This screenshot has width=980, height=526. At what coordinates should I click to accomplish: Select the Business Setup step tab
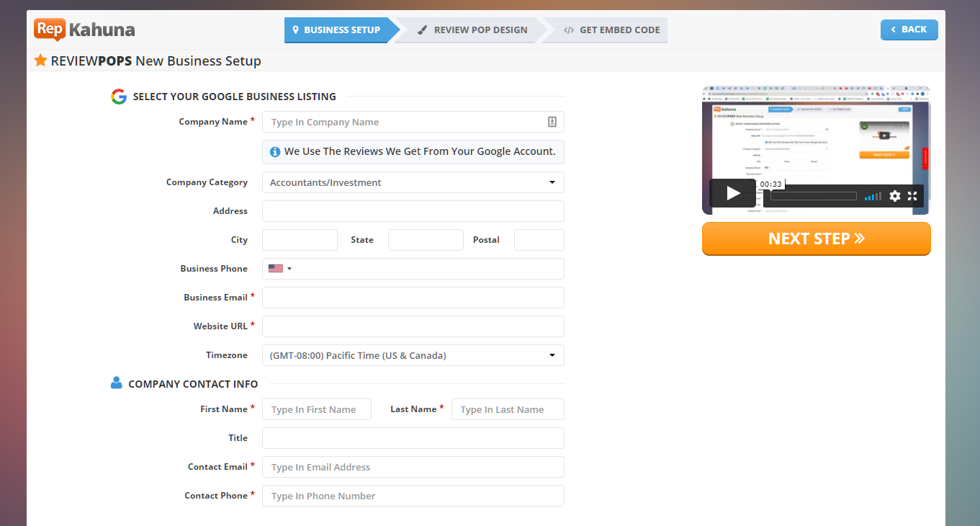[336, 30]
